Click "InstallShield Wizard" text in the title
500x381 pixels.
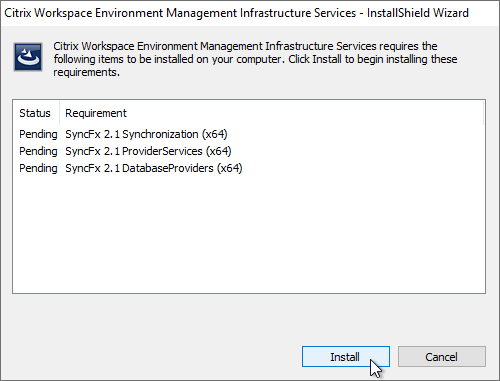pos(418,13)
